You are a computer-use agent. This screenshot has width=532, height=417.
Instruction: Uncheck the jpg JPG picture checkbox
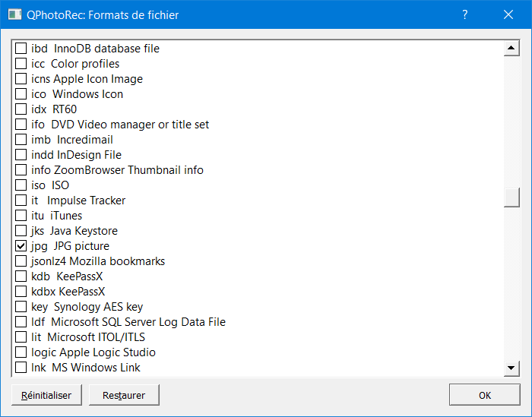(x=21, y=246)
